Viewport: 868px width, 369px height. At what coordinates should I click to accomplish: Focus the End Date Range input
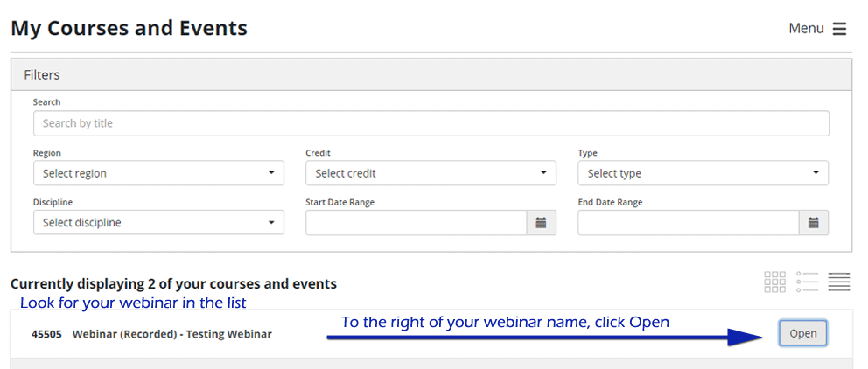(x=689, y=223)
